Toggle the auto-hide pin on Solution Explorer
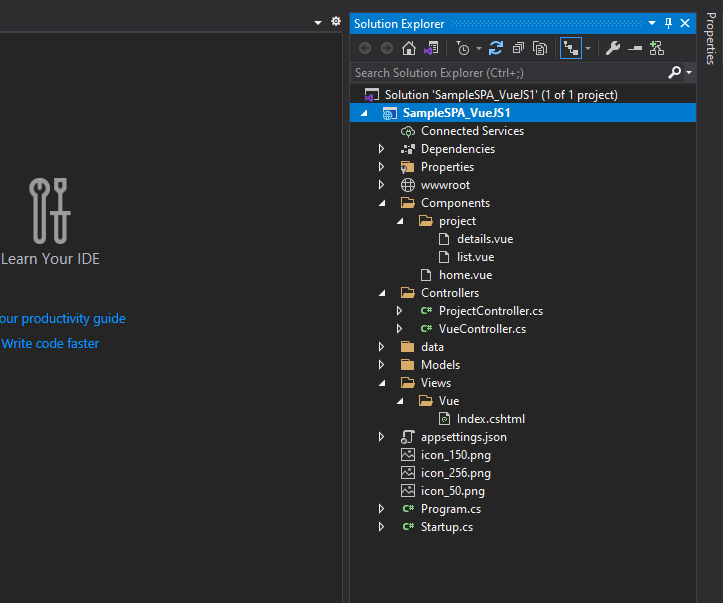Viewport: 723px width, 603px height. click(x=668, y=23)
